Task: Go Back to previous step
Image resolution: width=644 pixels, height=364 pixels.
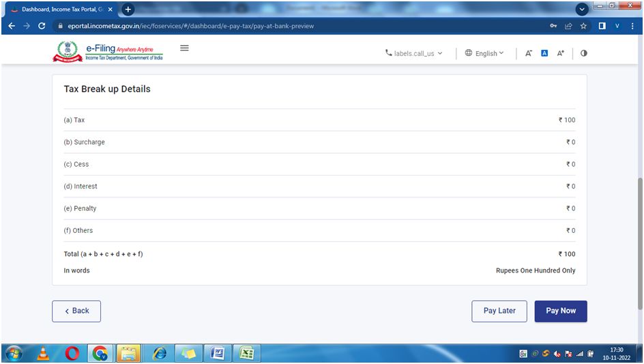Action: coord(76,311)
